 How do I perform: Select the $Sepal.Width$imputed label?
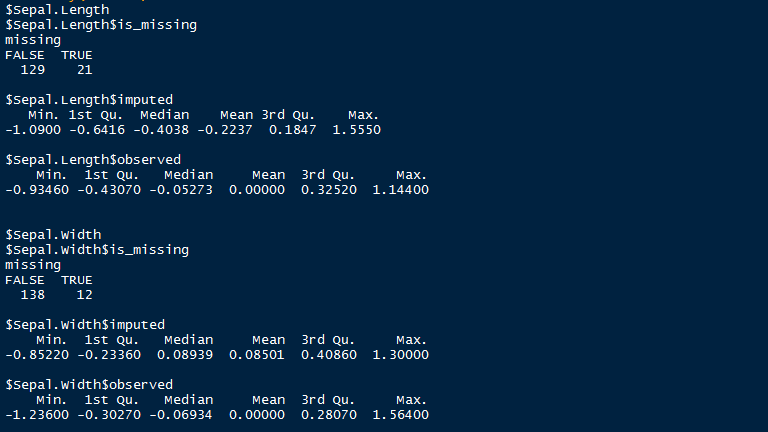[85, 325]
